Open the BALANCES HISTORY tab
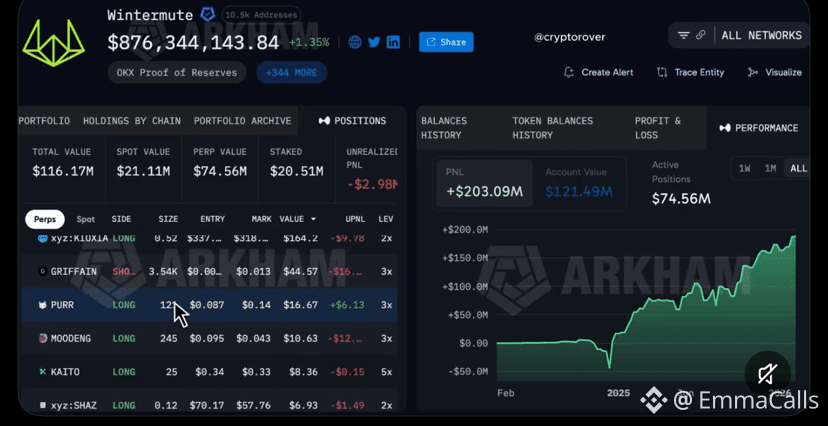This screenshot has width=828, height=426. click(x=444, y=128)
